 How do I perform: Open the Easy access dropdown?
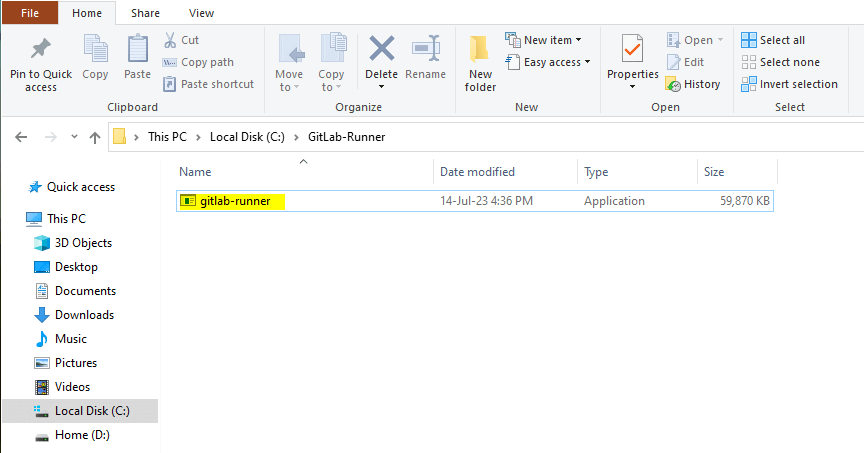pyautogui.click(x=548, y=62)
